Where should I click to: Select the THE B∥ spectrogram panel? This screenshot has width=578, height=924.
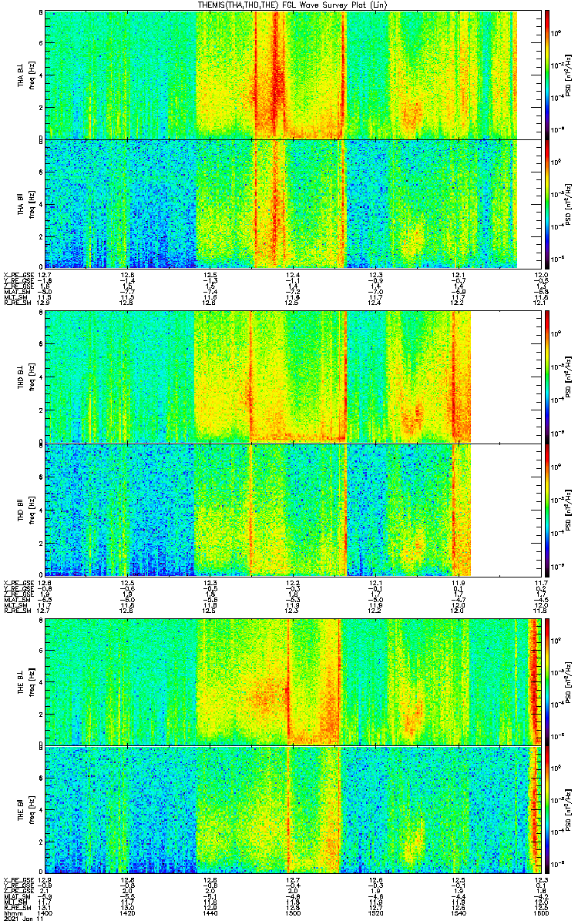click(x=293, y=809)
